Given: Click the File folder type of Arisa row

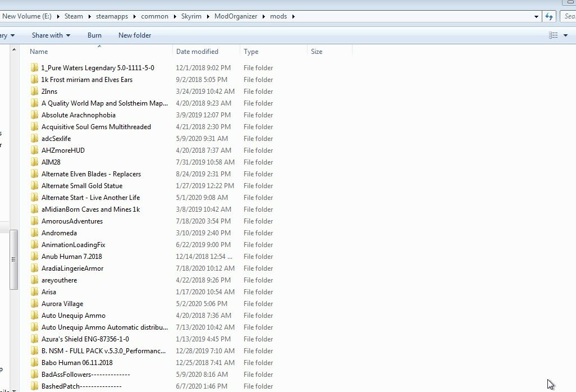Looking at the screenshot, I should [x=258, y=291].
